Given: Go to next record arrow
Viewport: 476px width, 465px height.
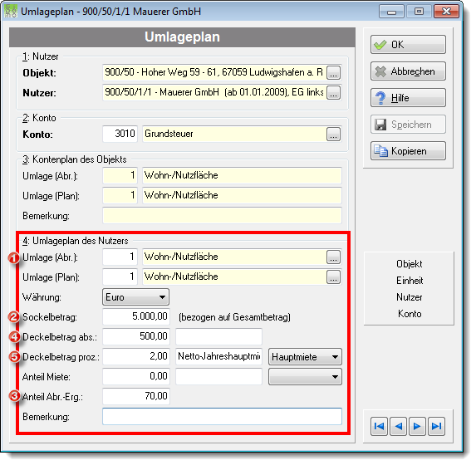Looking at the screenshot, I should (x=417, y=427).
